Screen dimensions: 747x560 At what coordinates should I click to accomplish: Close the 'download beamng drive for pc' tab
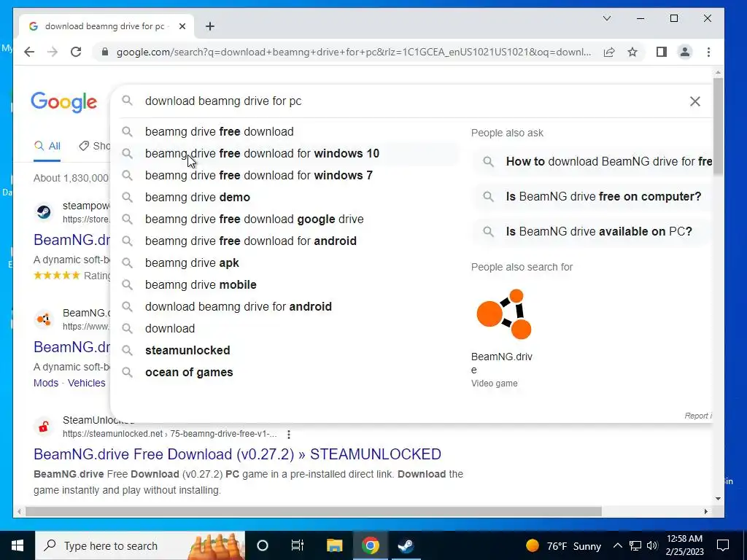click(182, 27)
